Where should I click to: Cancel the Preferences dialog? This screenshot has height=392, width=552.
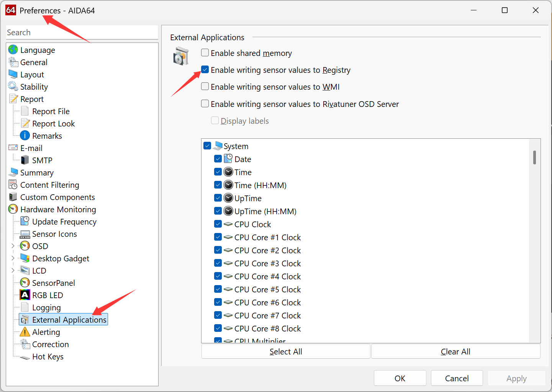pyautogui.click(x=457, y=378)
